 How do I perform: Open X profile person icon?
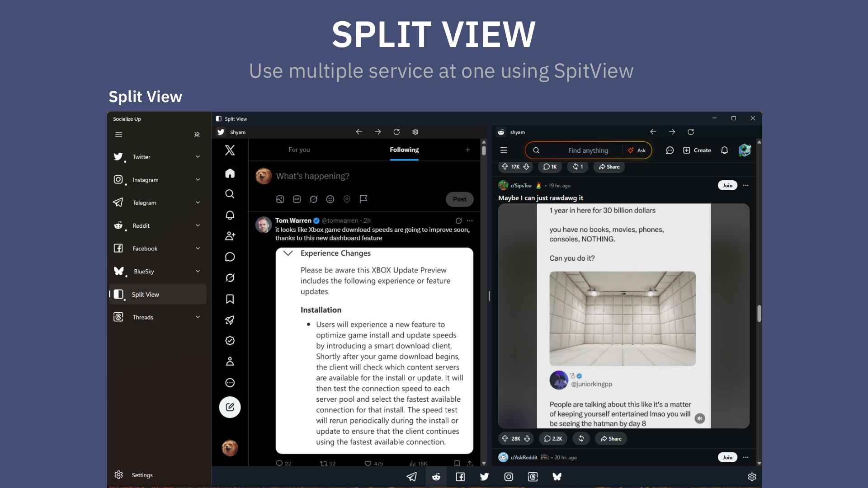tap(230, 361)
